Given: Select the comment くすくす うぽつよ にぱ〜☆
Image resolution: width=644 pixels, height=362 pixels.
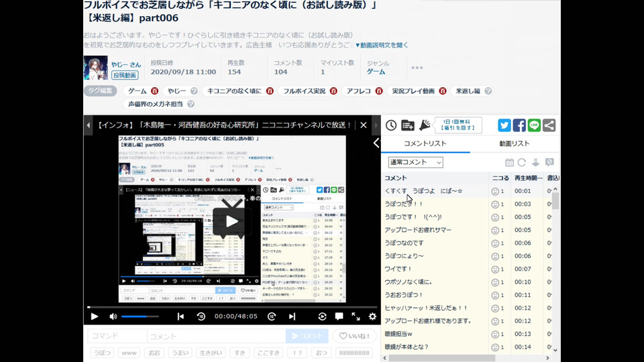Looking at the screenshot, I should coord(423,191).
